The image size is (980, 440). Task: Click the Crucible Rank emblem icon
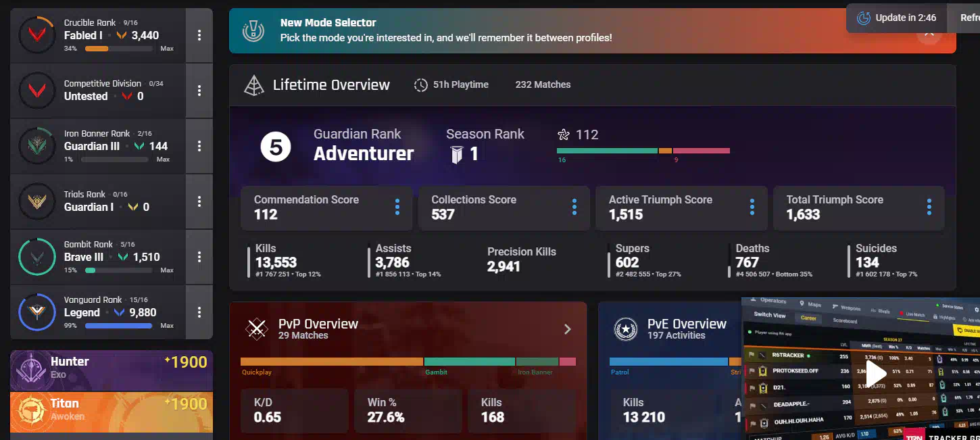36,35
